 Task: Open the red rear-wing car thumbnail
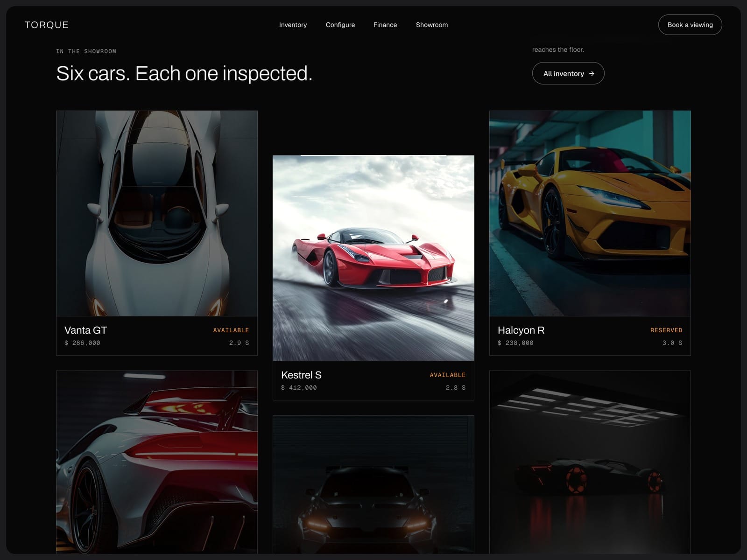(157, 462)
